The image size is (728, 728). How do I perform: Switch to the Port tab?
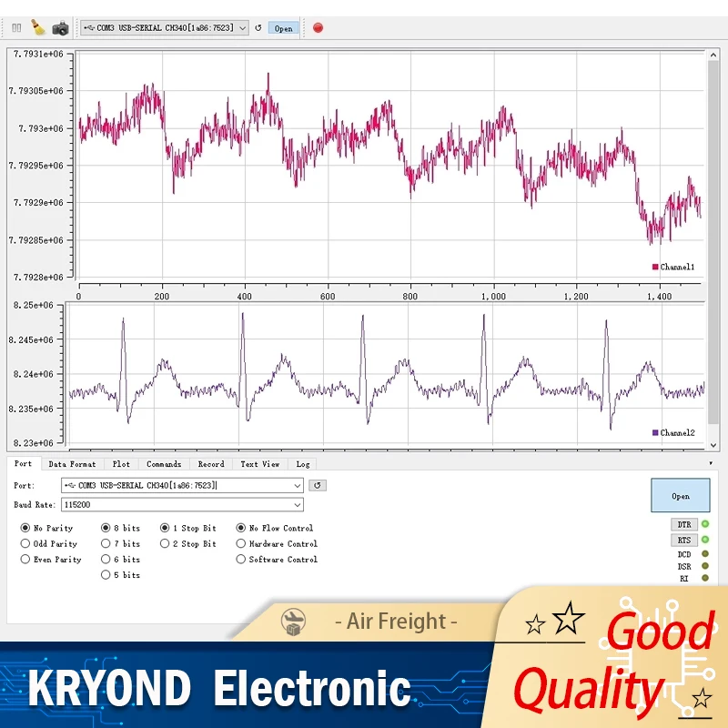click(x=24, y=463)
